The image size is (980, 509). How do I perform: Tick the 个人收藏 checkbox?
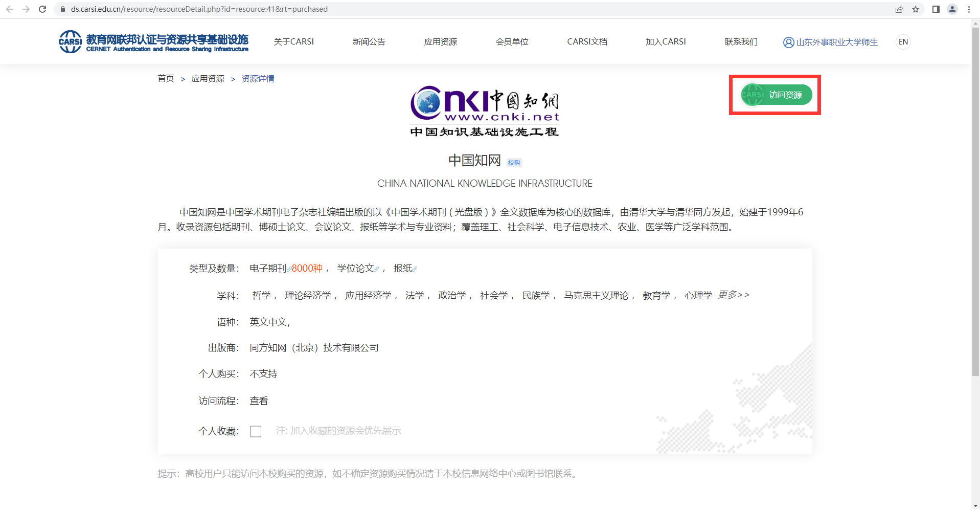pos(256,431)
